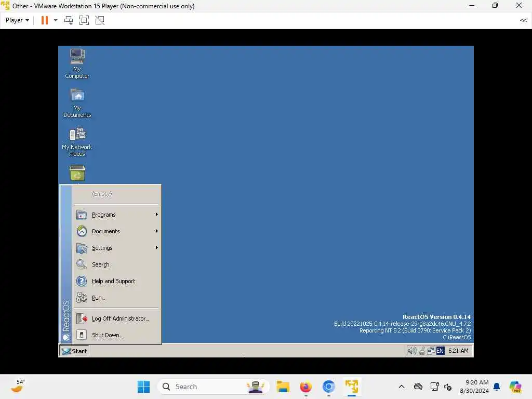The height and width of the screenshot is (399, 532).
Task: Click the VMware pause VM button
Action: click(45, 20)
